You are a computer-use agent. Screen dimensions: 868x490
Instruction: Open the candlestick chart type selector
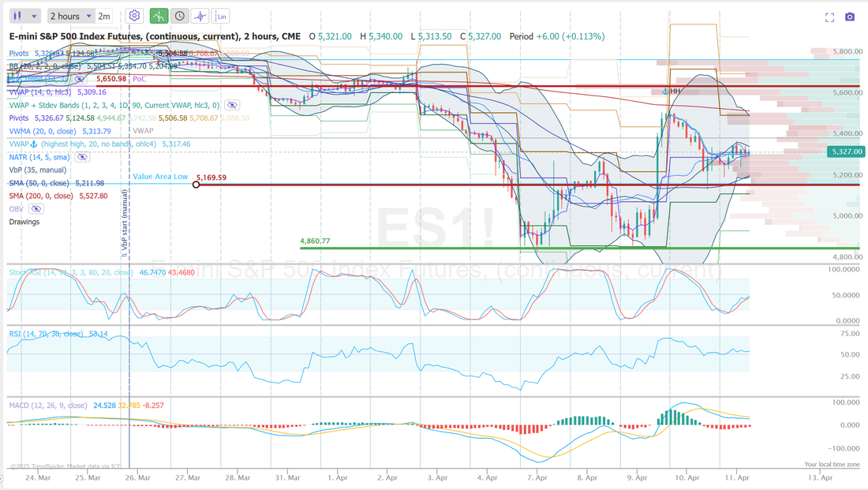pos(17,16)
